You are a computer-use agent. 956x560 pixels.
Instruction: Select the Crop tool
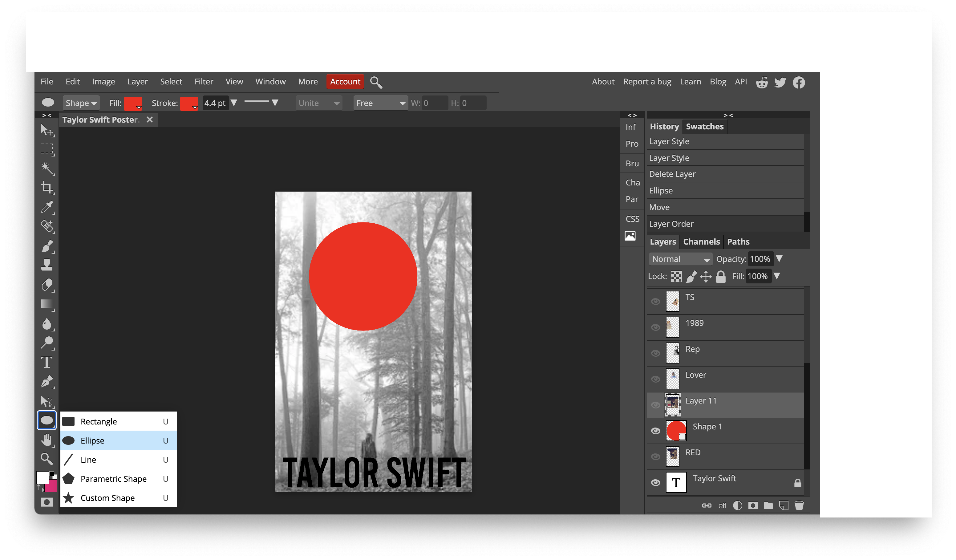point(47,188)
